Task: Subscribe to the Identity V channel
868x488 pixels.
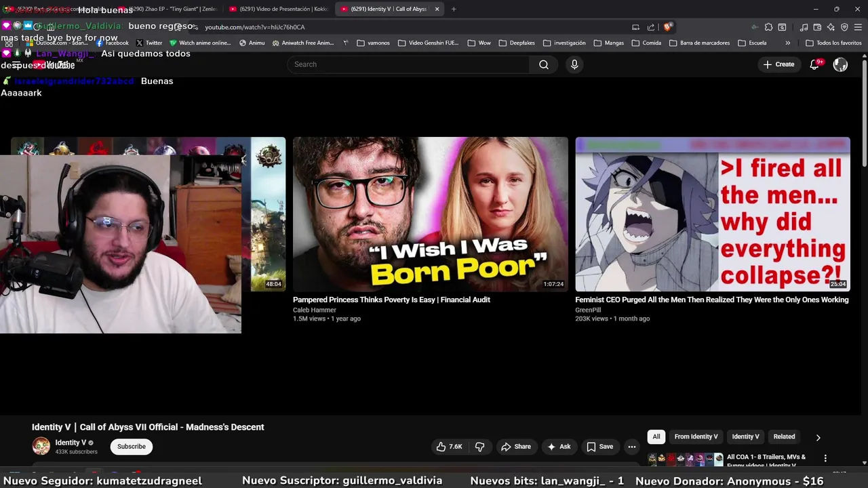Action: pos(132,447)
